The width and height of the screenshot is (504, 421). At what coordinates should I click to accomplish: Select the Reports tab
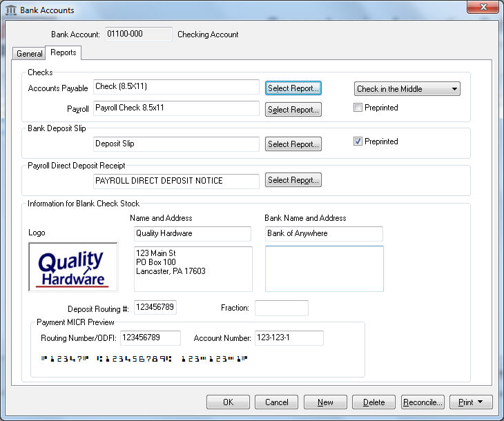tap(64, 52)
